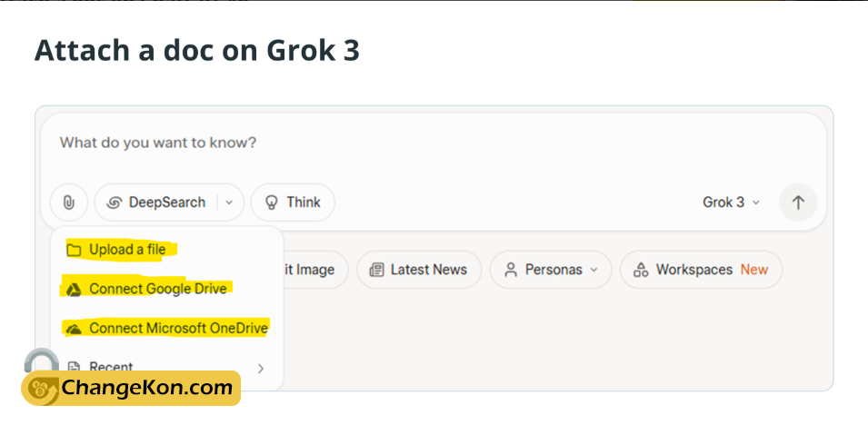The image size is (868, 425).
Task: Click the OneDrive cloud icon
Action: click(74, 330)
